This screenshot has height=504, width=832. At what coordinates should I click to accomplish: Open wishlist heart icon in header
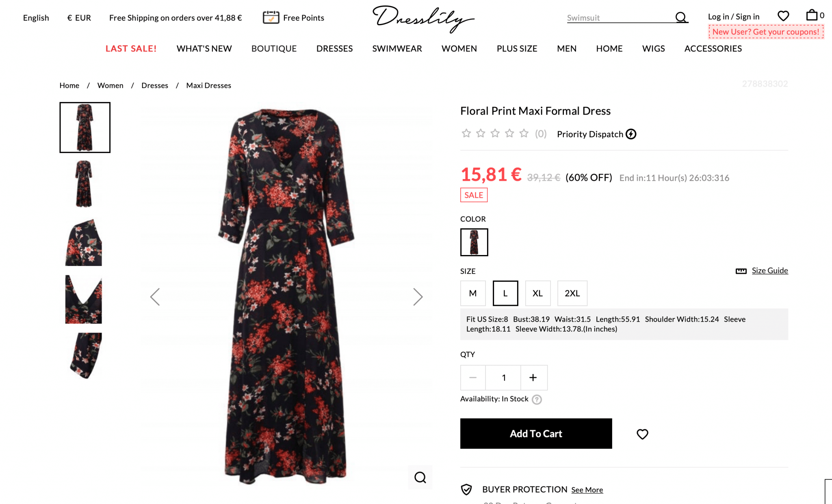(x=783, y=16)
